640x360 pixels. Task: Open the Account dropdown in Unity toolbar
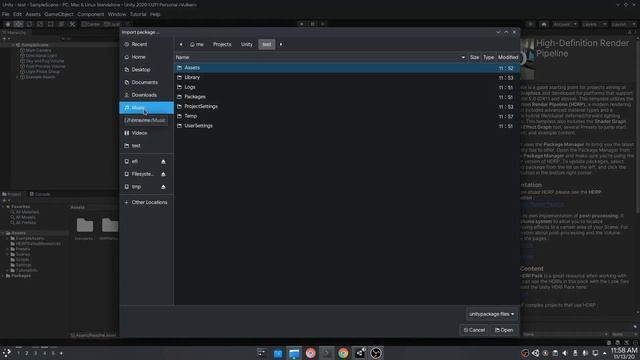[x=565, y=24]
